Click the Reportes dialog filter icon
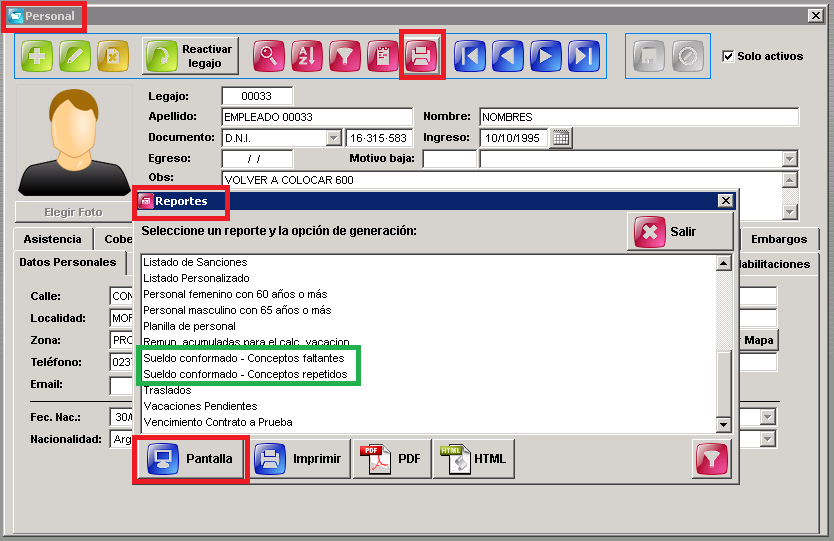This screenshot has height=541, width=834. [711, 459]
